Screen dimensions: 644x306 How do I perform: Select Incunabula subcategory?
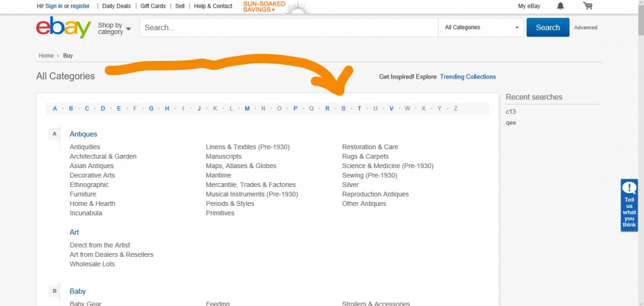coord(86,213)
